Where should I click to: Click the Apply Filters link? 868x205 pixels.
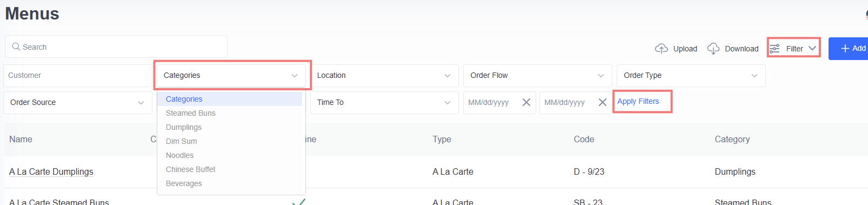pos(638,101)
